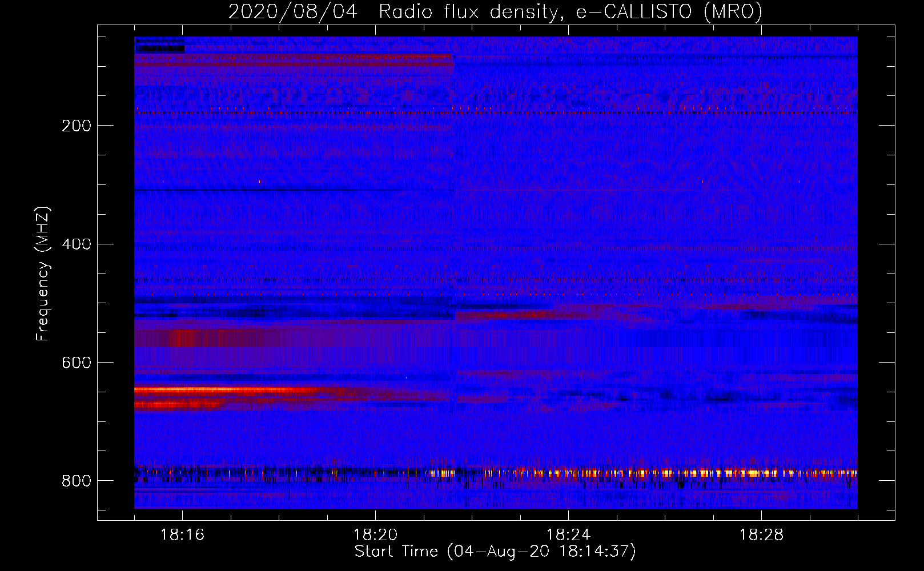Click the 18:28 time tick label
Viewport: 924px width, 571px height.
point(761,535)
